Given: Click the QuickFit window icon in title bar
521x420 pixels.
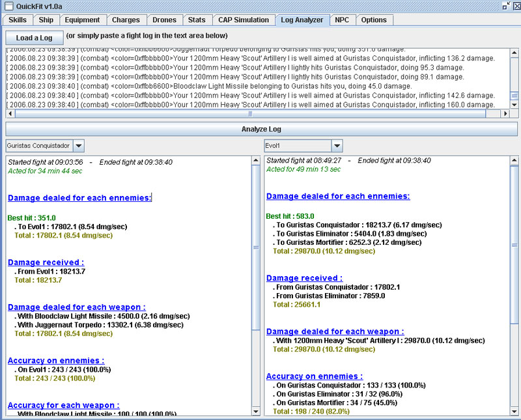Looking at the screenshot, I should [x=8, y=6].
